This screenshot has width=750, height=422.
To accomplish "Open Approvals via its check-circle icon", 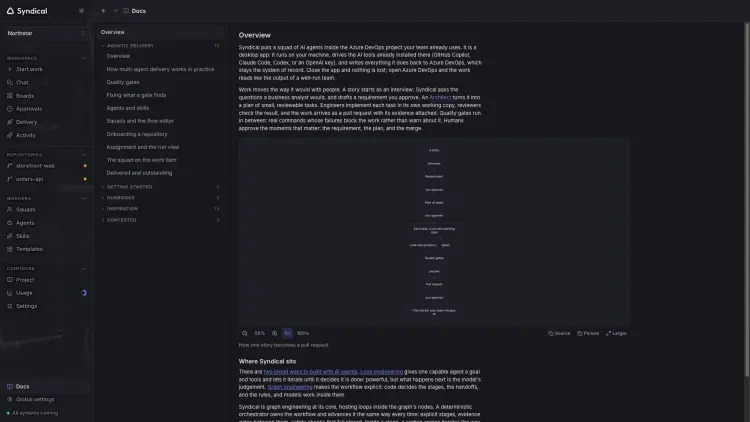I will 10,109.
